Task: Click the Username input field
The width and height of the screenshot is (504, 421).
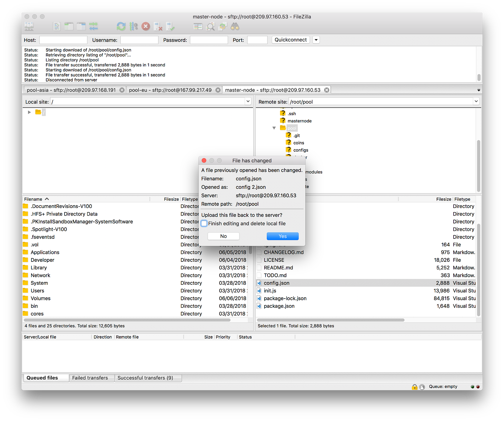Action: (139, 40)
